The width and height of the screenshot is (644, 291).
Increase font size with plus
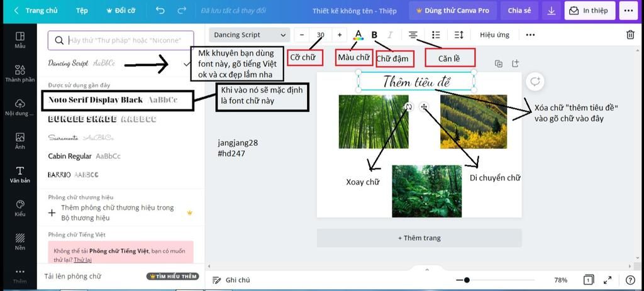coord(340,35)
